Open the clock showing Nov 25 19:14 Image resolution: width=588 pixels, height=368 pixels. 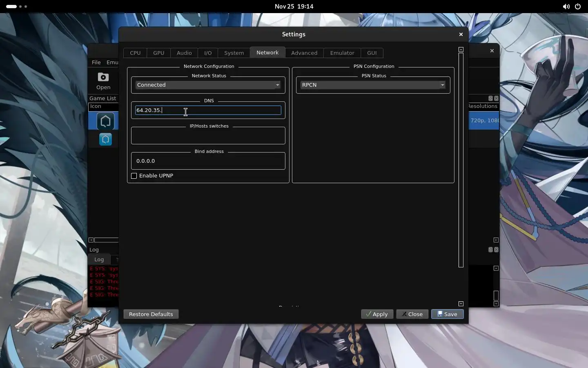coord(294,7)
